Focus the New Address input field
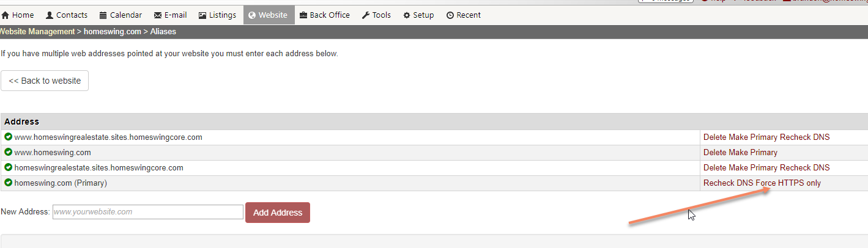Viewport: 868px width, 248px height. tap(148, 212)
